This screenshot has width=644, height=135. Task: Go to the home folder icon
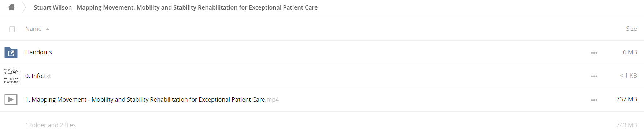pos(11,7)
